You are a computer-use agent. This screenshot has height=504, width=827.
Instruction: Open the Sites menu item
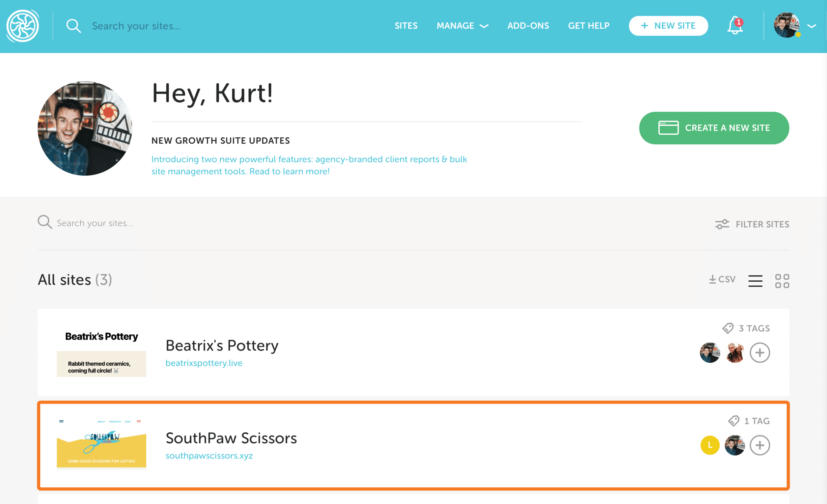[x=406, y=26]
